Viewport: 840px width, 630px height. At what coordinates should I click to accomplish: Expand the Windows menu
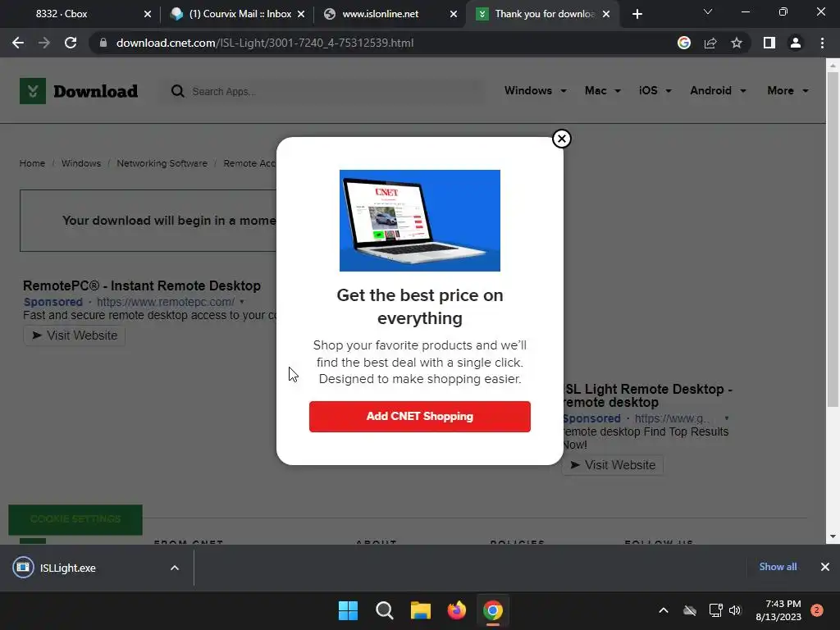[535, 90]
